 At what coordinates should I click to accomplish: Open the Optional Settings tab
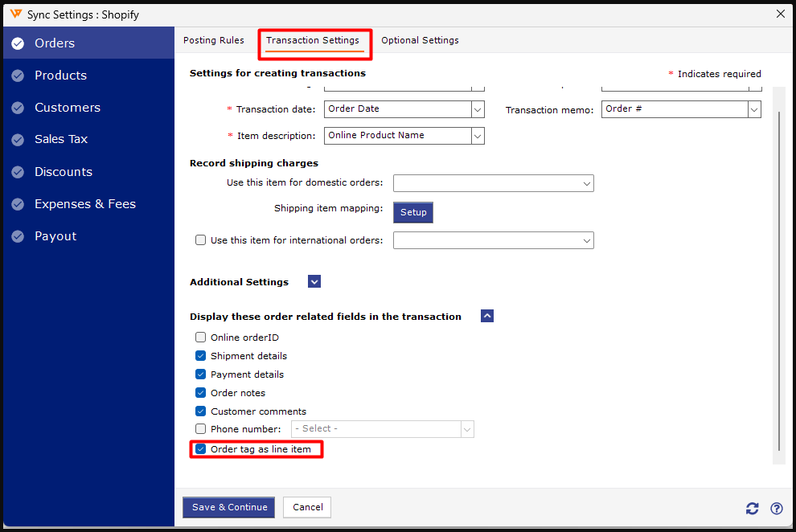click(420, 40)
